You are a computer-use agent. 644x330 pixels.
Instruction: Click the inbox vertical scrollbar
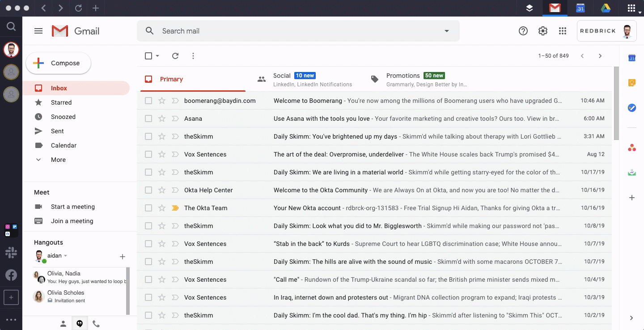pos(616,103)
